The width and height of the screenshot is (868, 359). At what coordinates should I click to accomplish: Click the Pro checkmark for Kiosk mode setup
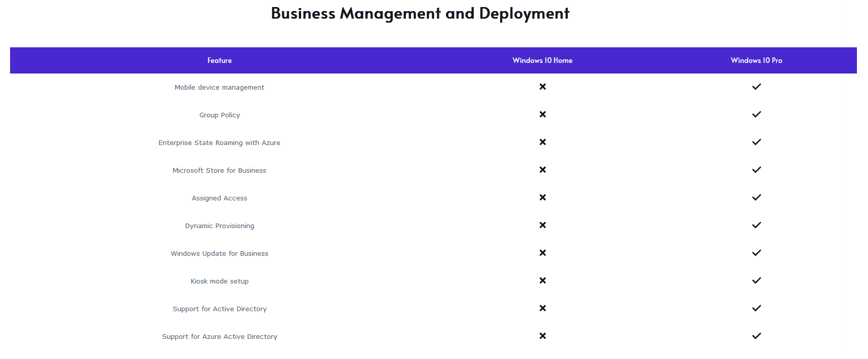click(756, 280)
